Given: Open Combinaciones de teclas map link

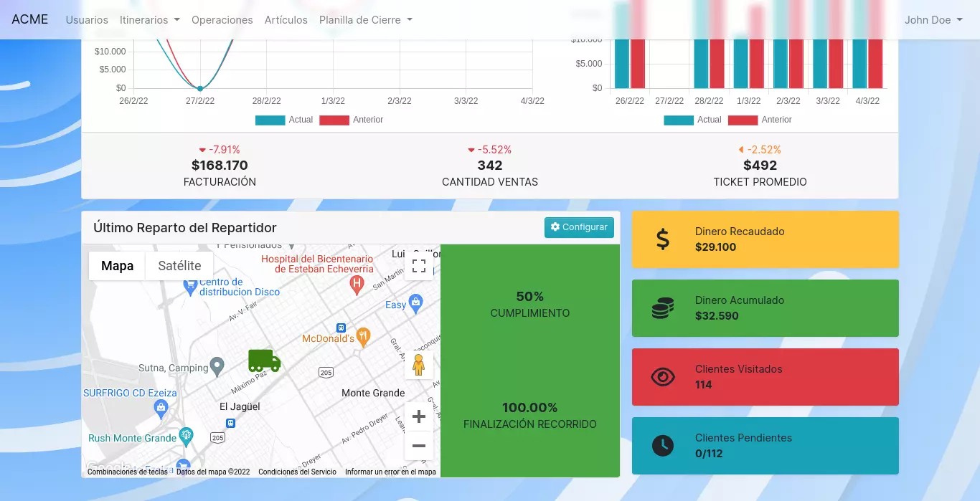Looking at the screenshot, I should point(128,472).
